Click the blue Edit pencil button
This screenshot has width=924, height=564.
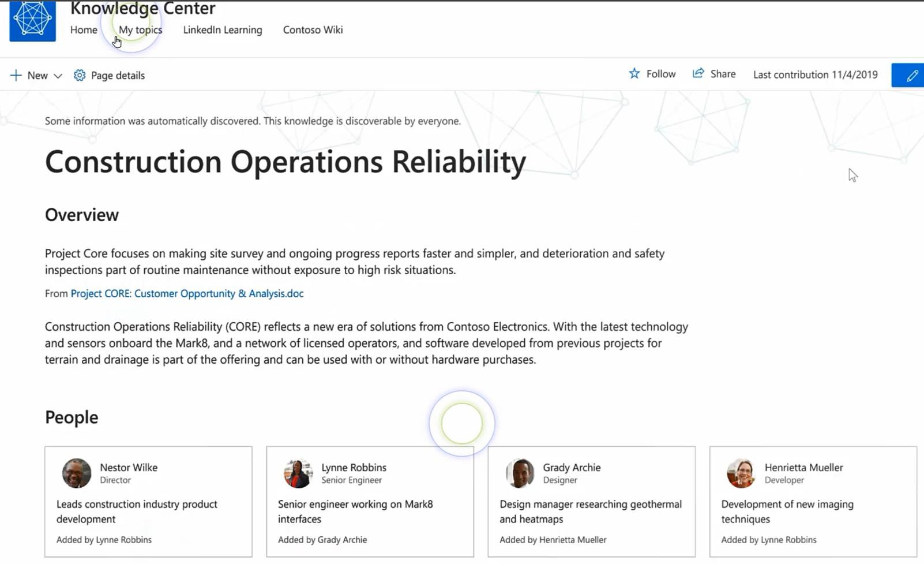click(908, 76)
